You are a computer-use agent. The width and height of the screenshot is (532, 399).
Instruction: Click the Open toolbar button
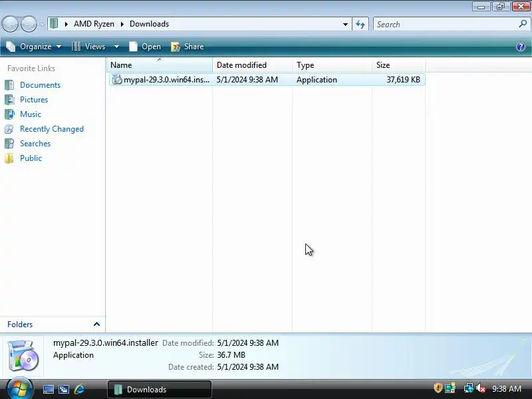[x=145, y=47]
